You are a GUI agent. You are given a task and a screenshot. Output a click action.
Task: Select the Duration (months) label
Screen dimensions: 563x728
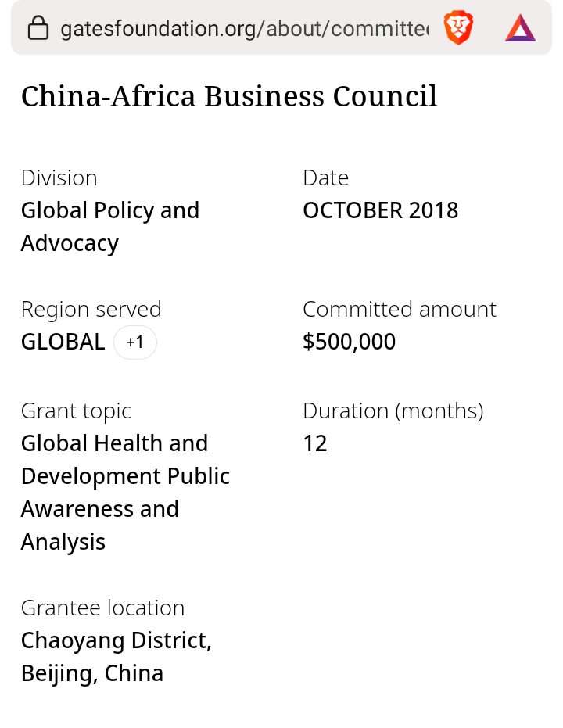(393, 411)
